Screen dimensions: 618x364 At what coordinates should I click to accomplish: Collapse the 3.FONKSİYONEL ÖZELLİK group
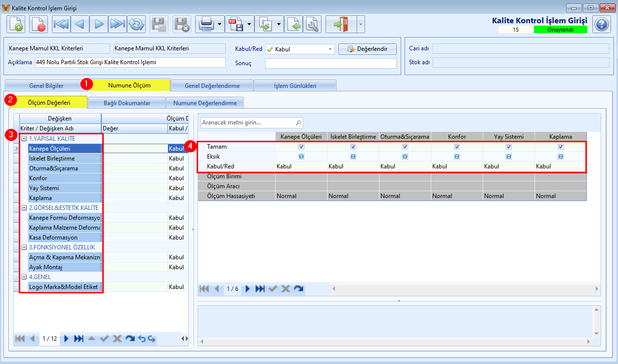(24, 247)
